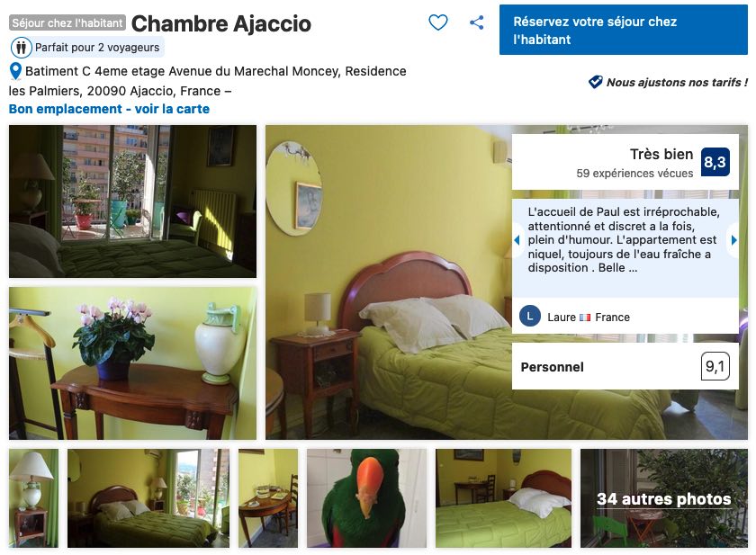
Task: Click Séjour chez l'habitant badge
Action: coord(67,22)
